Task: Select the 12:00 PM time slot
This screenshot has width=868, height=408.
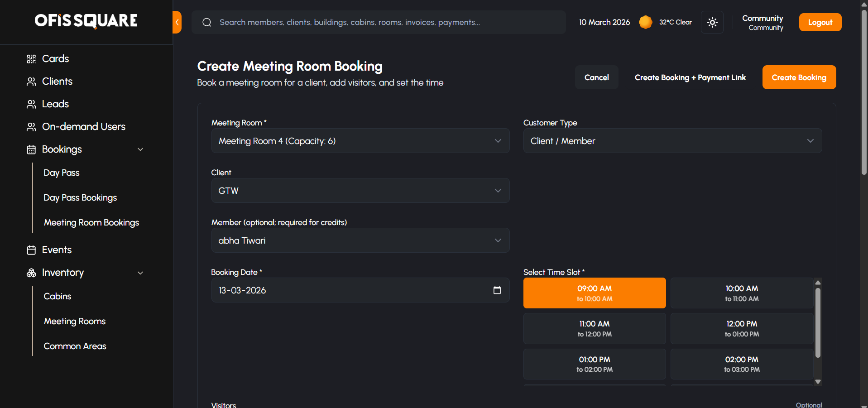Action: tap(741, 328)
